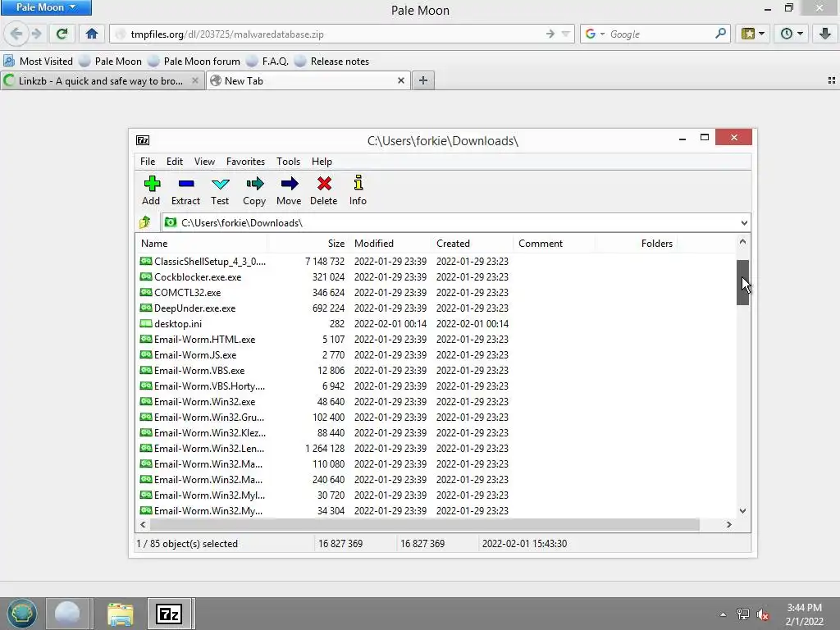The height and width of the screenshot is (630, 840).
Task: Click the browser Home icon
Action: click(92, 34)
